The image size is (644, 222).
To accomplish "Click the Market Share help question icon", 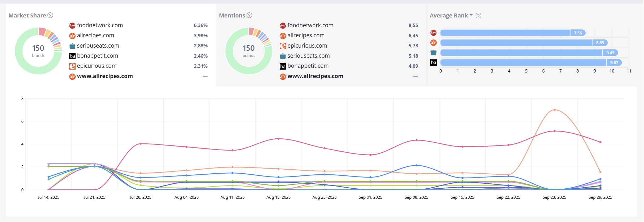I will 50,15.
